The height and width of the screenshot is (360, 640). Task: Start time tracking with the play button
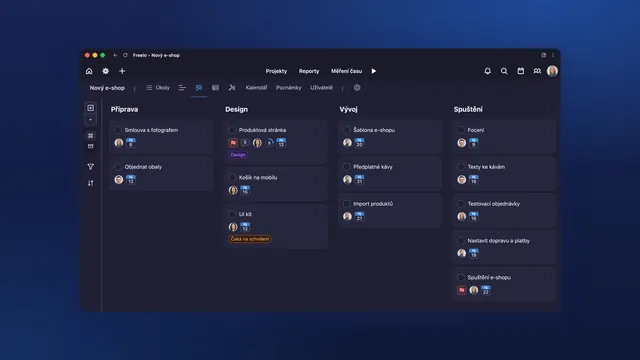coord(373,71)
